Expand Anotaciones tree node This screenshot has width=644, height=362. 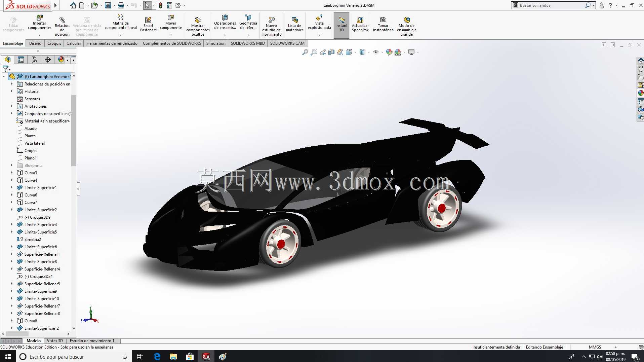pyautogui.click(x=11, y=106)
